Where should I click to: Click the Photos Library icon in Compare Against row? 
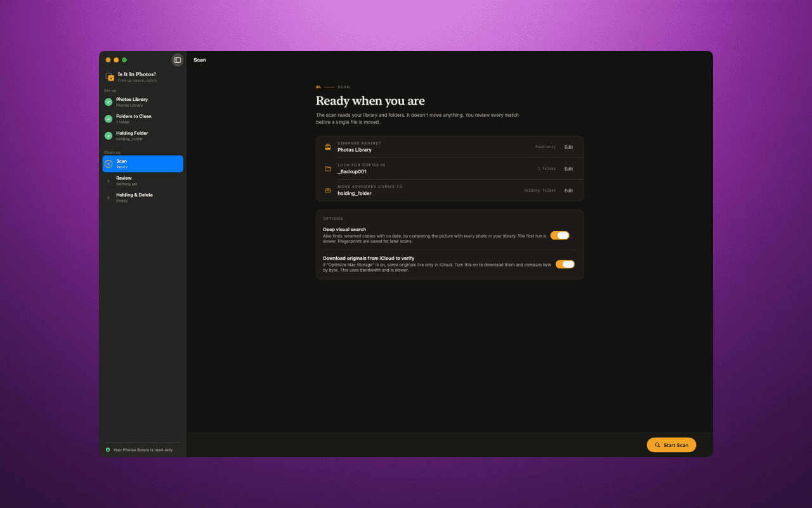point(328,147)
